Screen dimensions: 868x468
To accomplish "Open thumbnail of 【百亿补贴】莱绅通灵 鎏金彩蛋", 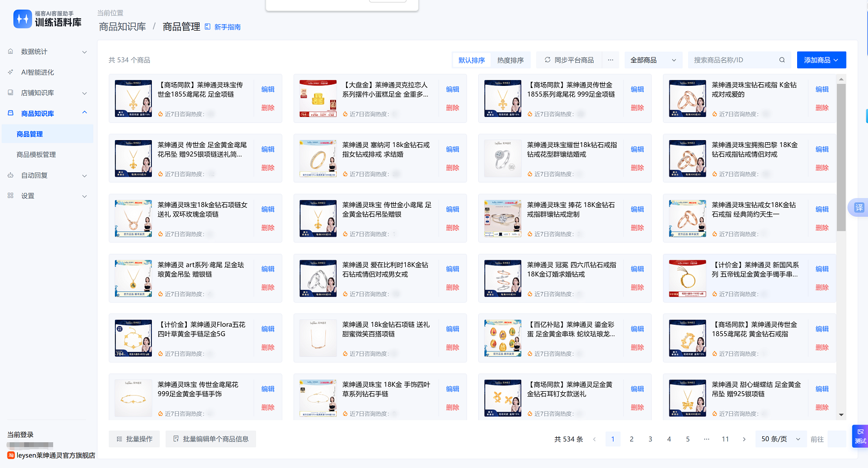I will click(502, 339).
